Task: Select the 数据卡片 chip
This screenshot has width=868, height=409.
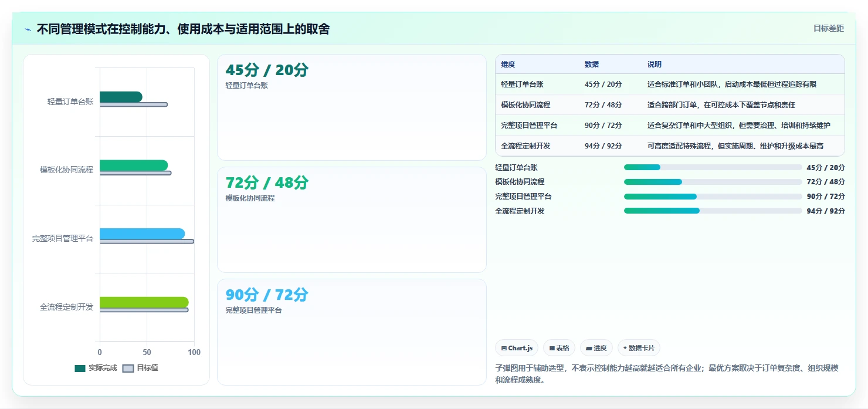Action: pos(639,348)
